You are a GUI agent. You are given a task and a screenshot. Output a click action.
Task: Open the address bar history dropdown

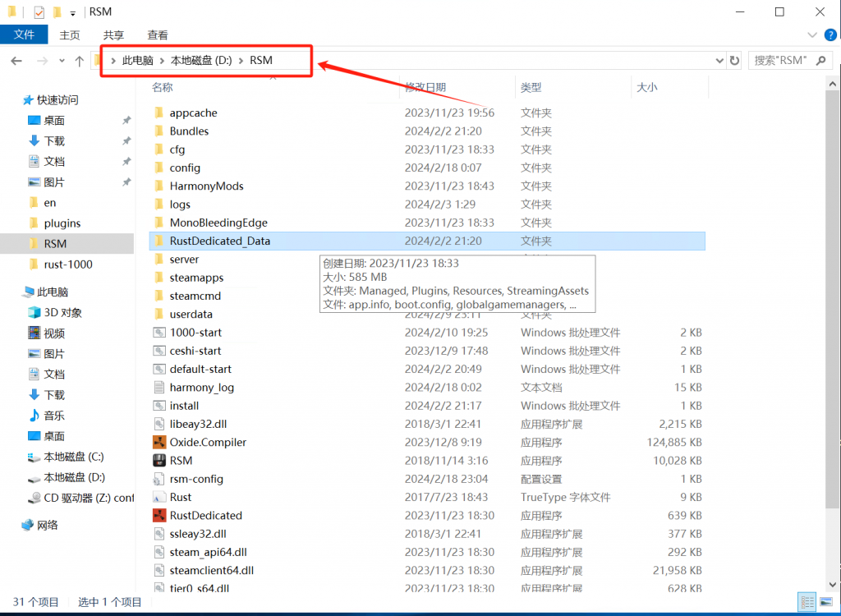[719, 60]
